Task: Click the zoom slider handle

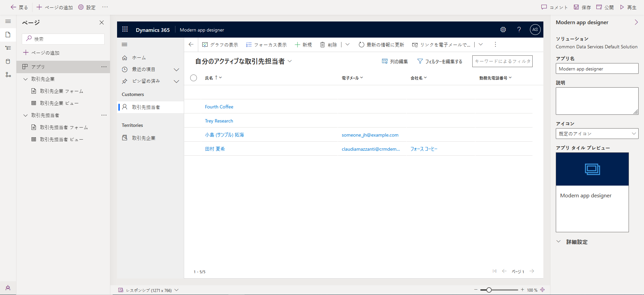Action: tap(489, 290)
